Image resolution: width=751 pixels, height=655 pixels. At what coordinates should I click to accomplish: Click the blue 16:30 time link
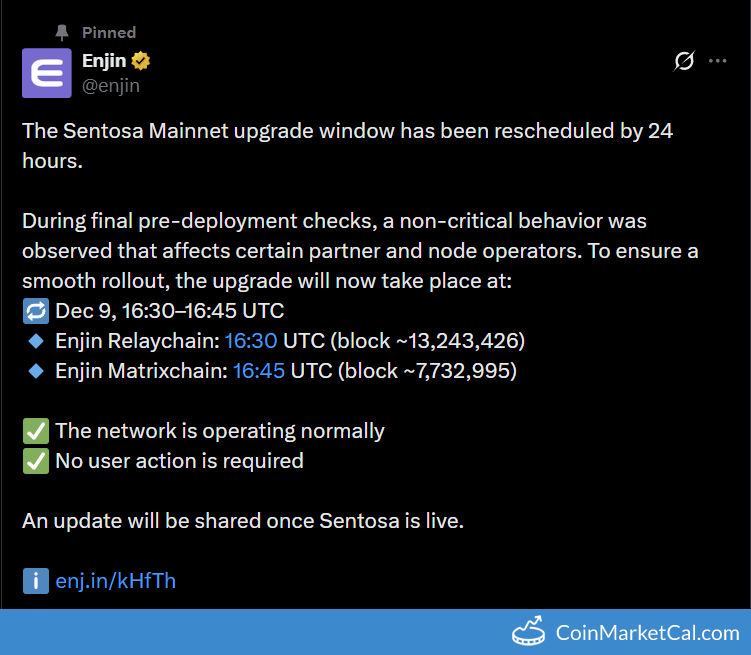[x=250, y=341]
